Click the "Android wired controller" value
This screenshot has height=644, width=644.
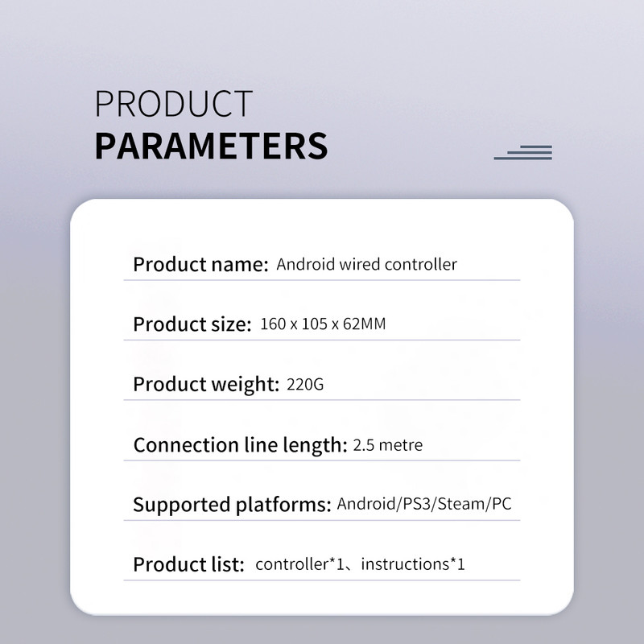[366, 264]
